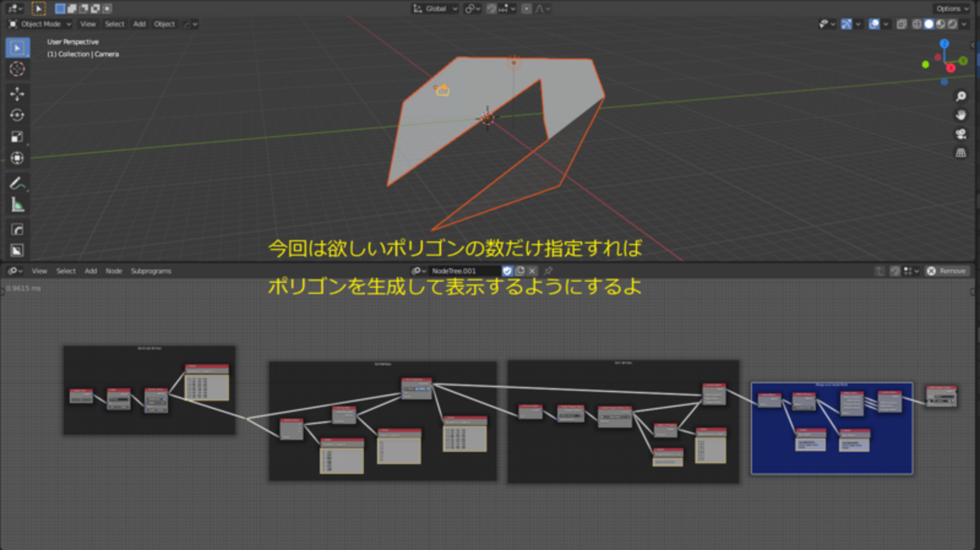Open the Node menu in node editor
Screen dimensions: 980x550
click(x=114, y=271)
